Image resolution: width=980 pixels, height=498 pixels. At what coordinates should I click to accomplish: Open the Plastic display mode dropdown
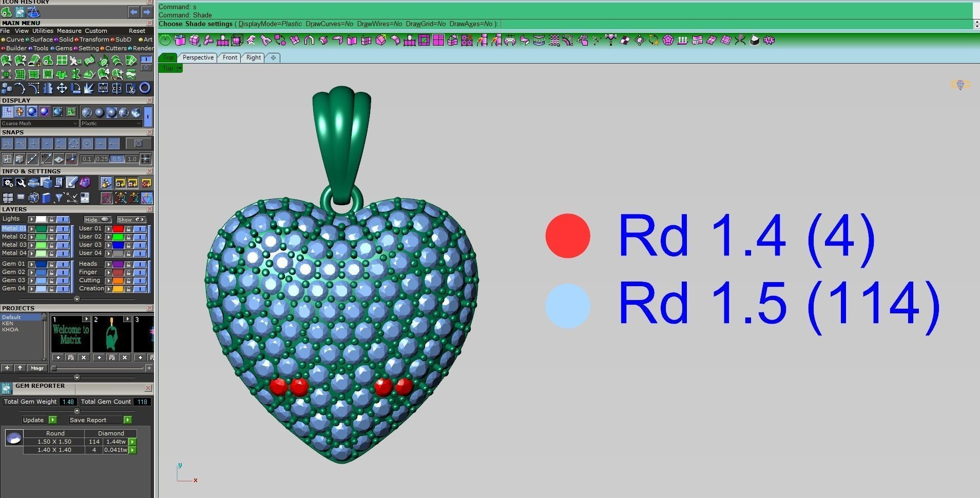pos(111,124)
